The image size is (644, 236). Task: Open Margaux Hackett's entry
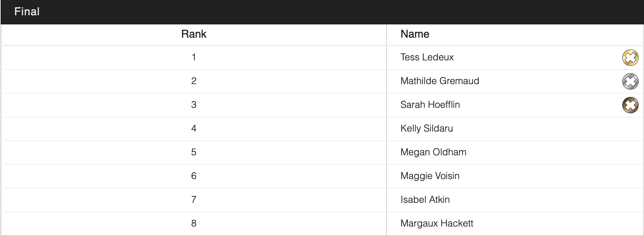(437, 223)
